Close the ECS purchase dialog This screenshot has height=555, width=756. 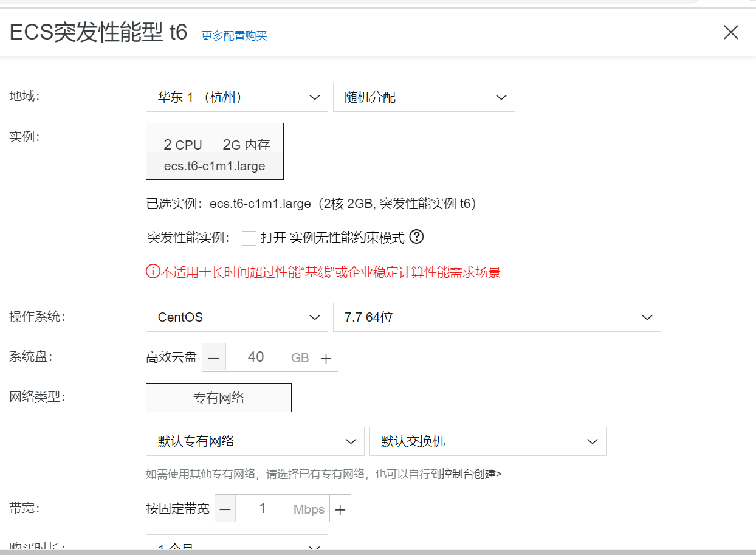click(x=730, y=33)
